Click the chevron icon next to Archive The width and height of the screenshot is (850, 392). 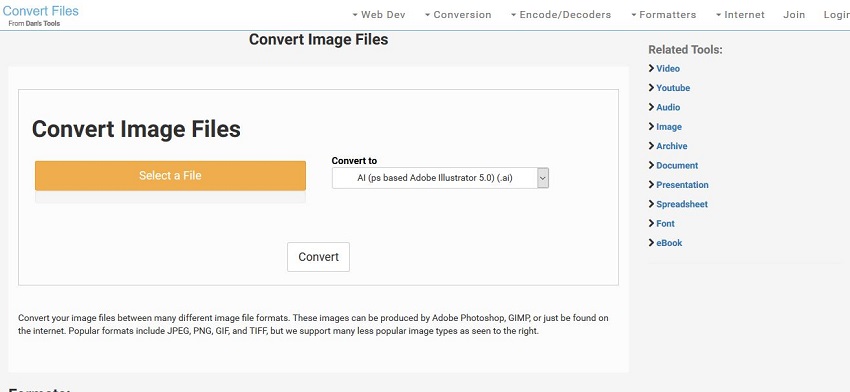[652, 146]
